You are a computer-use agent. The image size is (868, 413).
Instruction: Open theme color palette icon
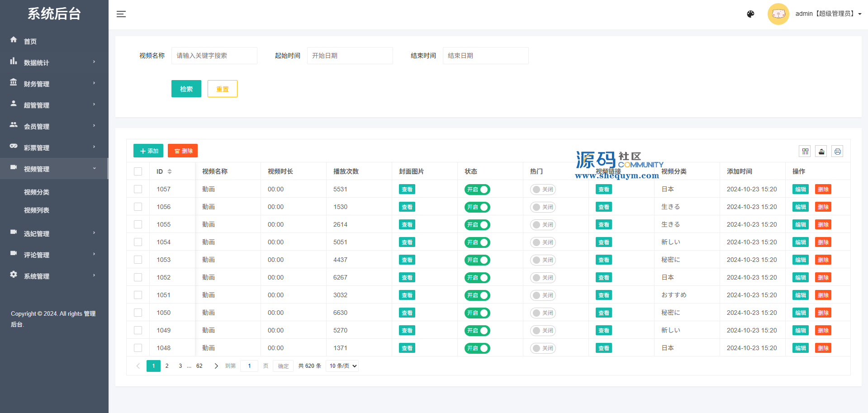click(x=750, y=14)
